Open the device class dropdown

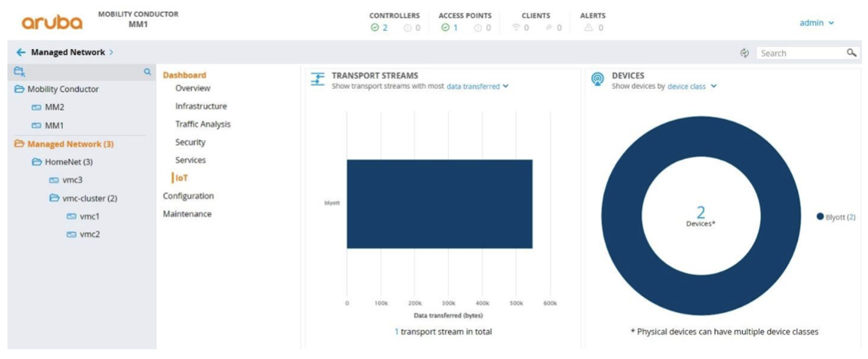[x=691, y=87]
